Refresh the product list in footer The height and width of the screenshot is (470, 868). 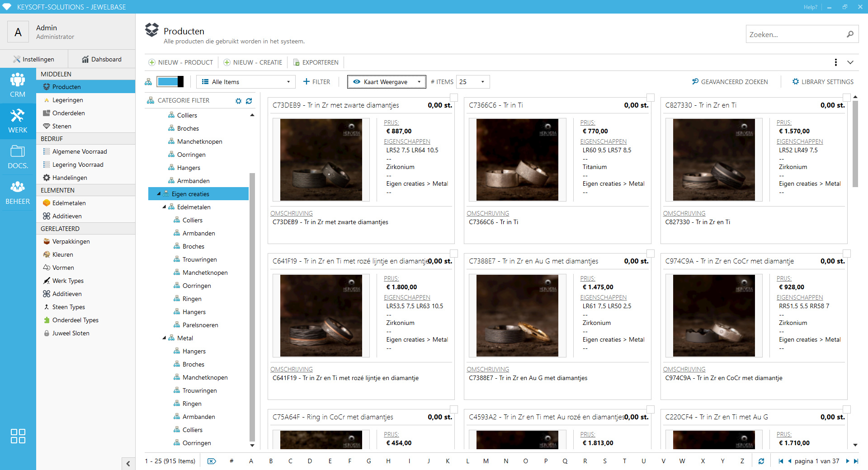[761, 461]
